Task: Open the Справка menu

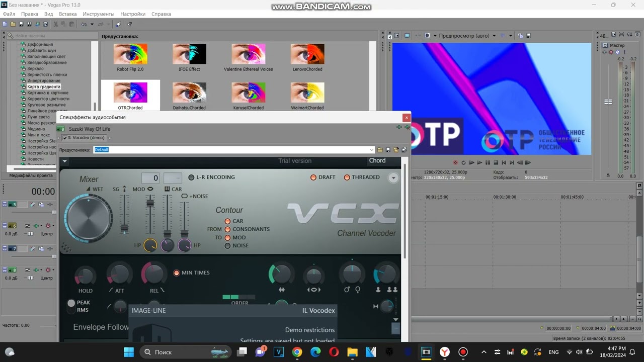Action: point(161,14)
